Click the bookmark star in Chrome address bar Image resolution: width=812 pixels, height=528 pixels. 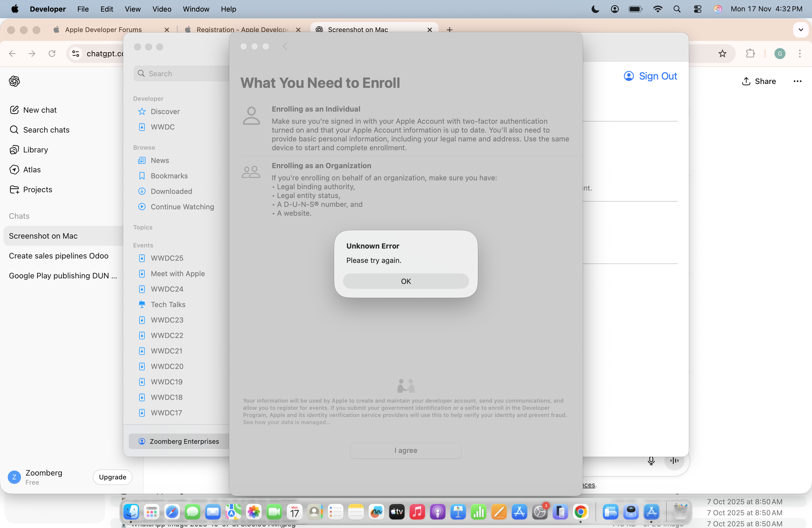[x=722, y=54]
